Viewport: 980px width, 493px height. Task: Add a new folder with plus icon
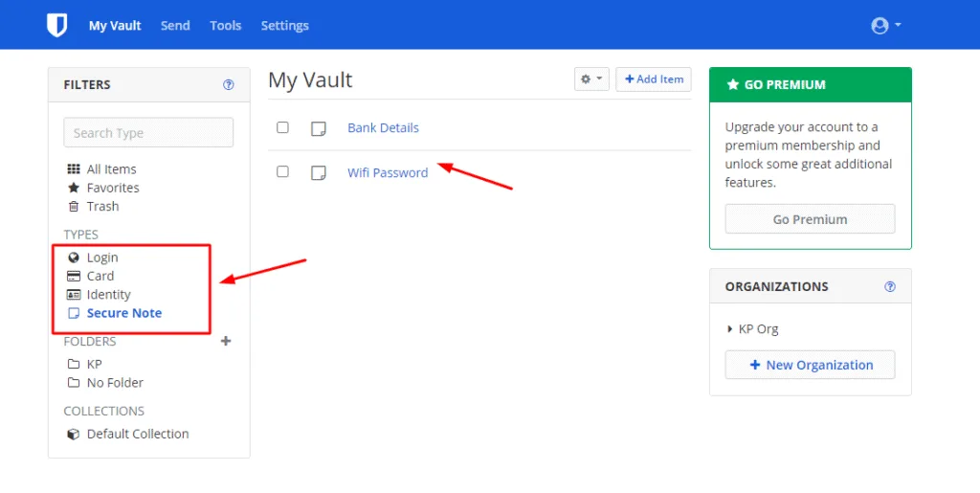click(226, 341)
